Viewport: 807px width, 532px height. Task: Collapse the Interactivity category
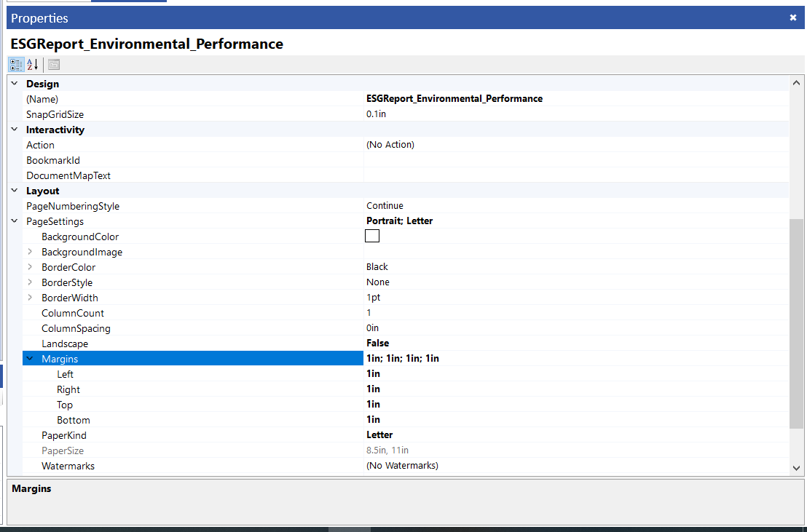15,130
